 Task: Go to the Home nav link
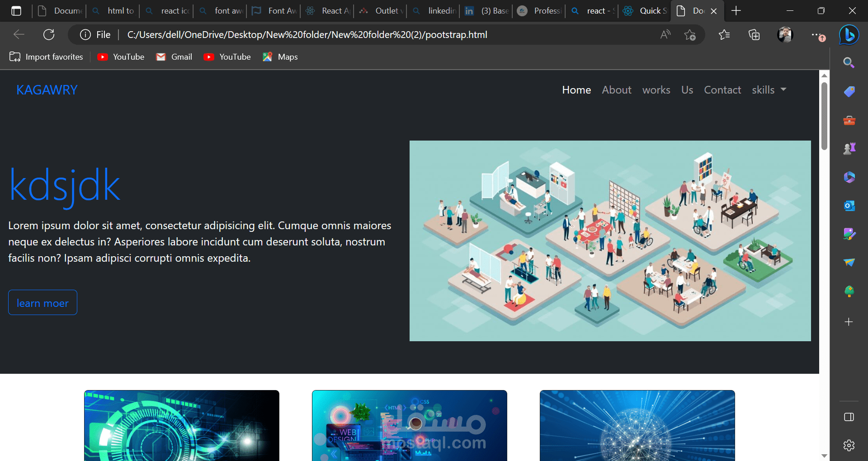(576, 90)
